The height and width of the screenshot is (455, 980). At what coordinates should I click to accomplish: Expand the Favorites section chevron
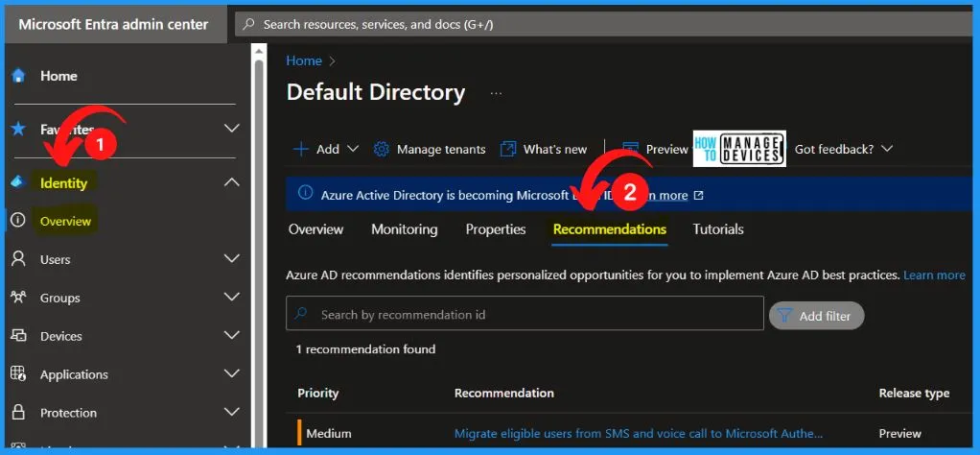pos(232,129)
